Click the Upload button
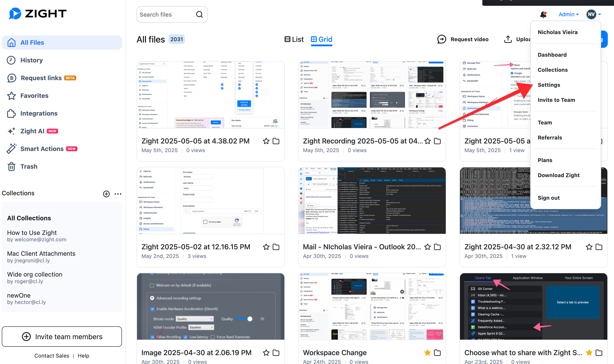Viewport: 614px width, 364px height. tap(517, 39)
